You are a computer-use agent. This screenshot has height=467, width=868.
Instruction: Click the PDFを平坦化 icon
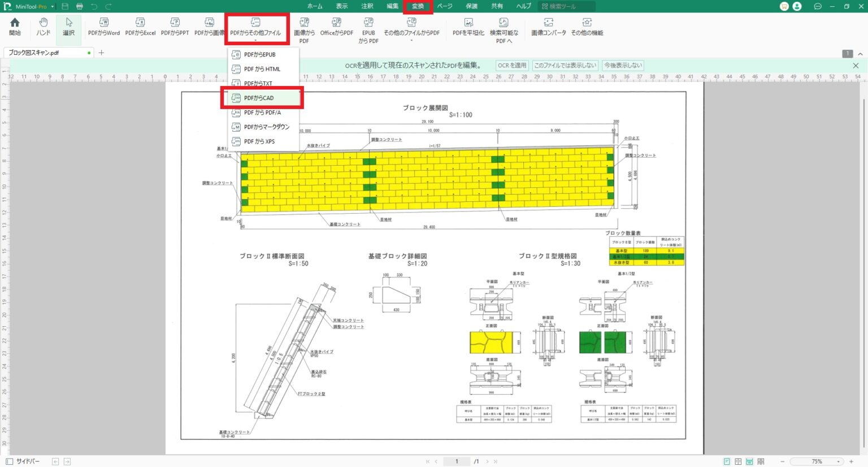click(468, 26)
